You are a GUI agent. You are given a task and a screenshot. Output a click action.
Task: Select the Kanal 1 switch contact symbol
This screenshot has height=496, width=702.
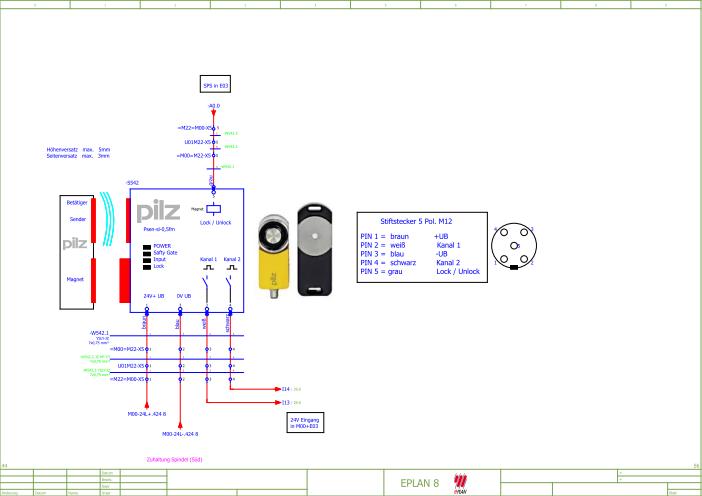point(205,283)
